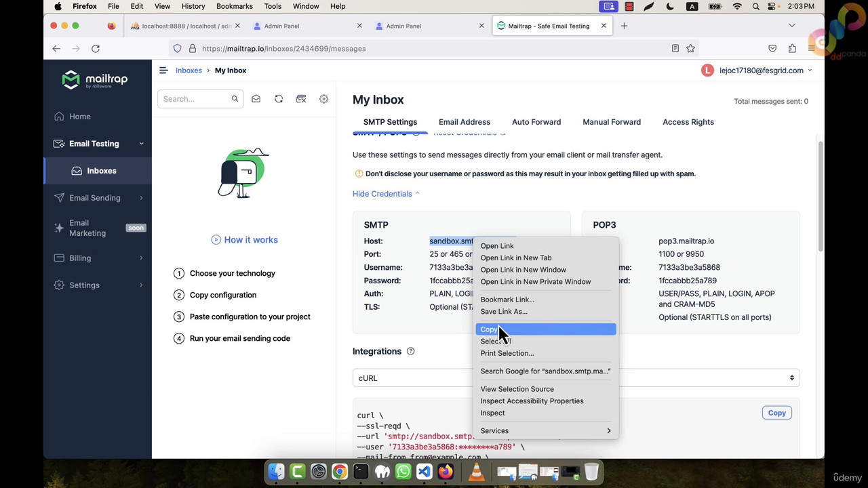Viewport: 868px width, 488px height.
Task: Open Home in the sidebar
Action: pyautogui.click(x=79, y=117)
